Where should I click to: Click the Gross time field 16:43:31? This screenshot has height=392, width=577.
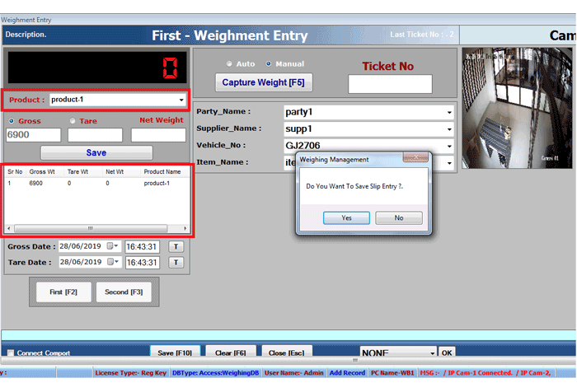tap(142, 247)
